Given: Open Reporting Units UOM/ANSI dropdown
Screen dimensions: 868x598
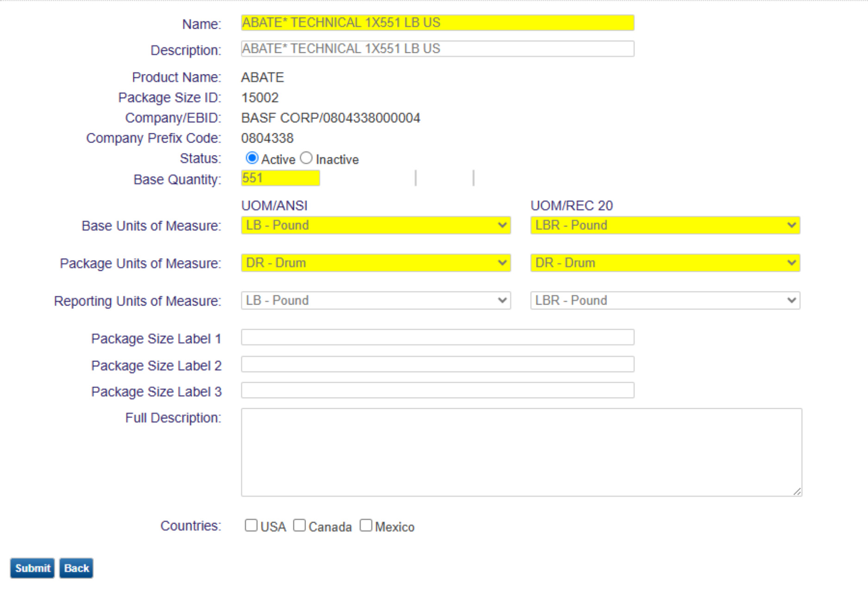Looking at the screenshot, I should 375,300.
